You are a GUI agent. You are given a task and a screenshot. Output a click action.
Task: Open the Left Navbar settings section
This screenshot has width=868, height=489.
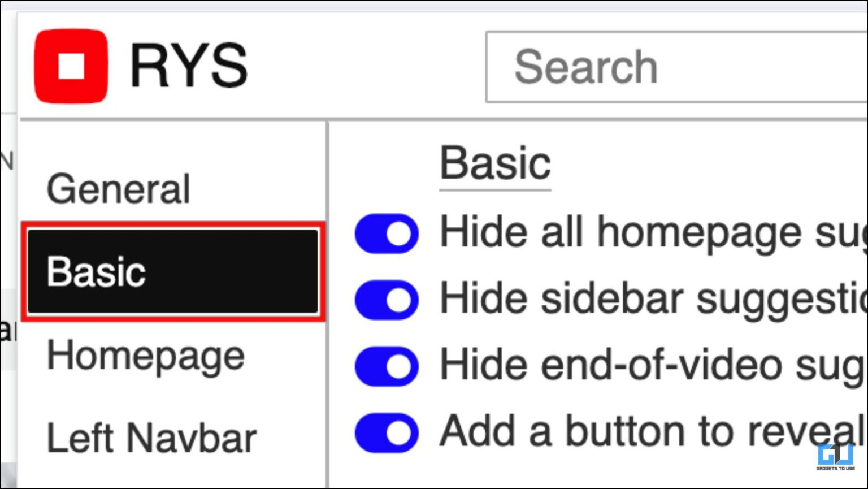tap(151, 436)
